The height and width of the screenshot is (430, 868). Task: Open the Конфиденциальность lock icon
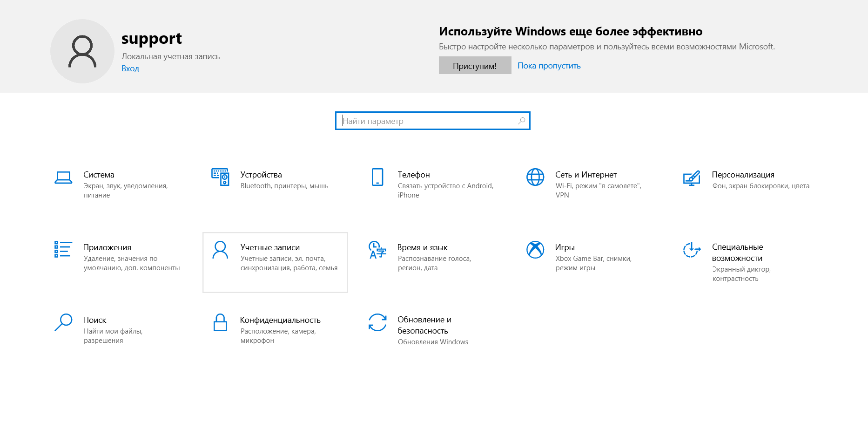220,322
